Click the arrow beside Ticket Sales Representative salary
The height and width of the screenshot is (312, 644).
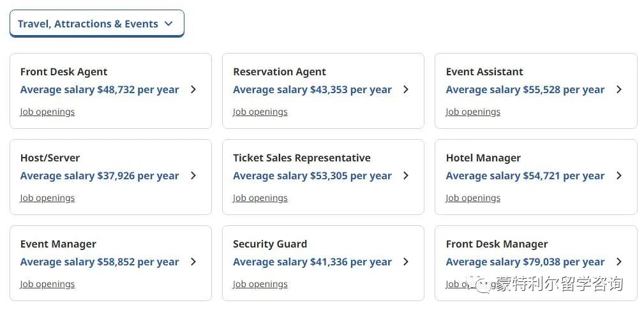(406, 175)
